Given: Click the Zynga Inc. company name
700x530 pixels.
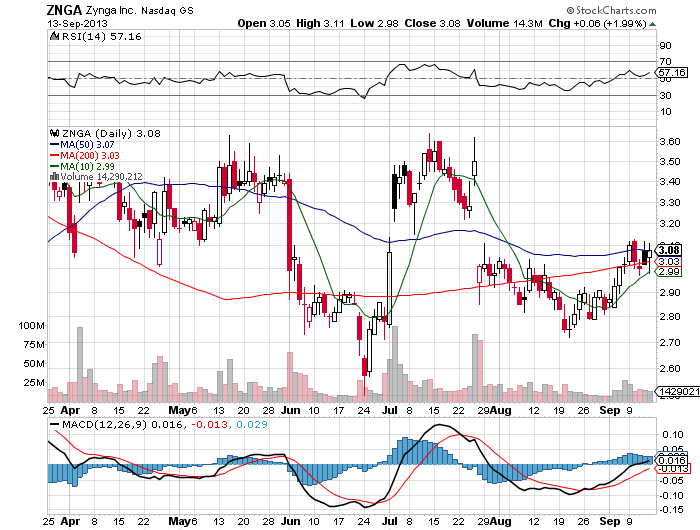Looking at the screenshot, I should pyautogui.click(x=111, y=10).
